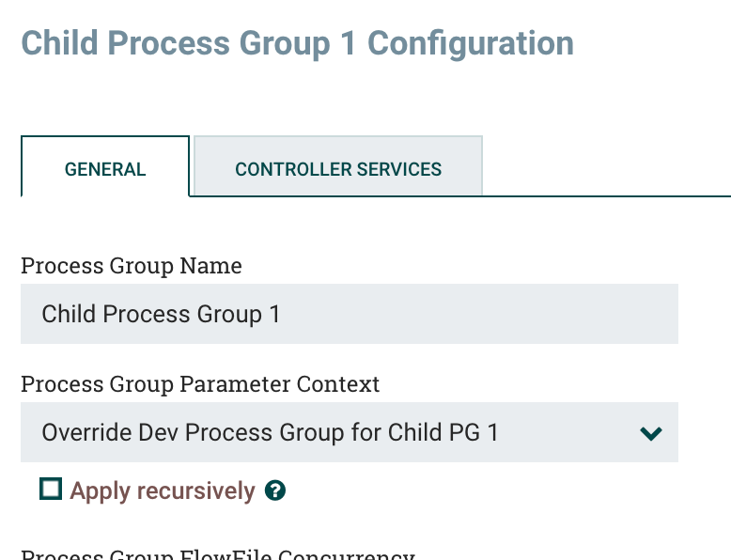This screenshot has height=560, width=731.
Task: Click the 'Process Group FlowFile Concurrency' label
Action: [217, 553]
